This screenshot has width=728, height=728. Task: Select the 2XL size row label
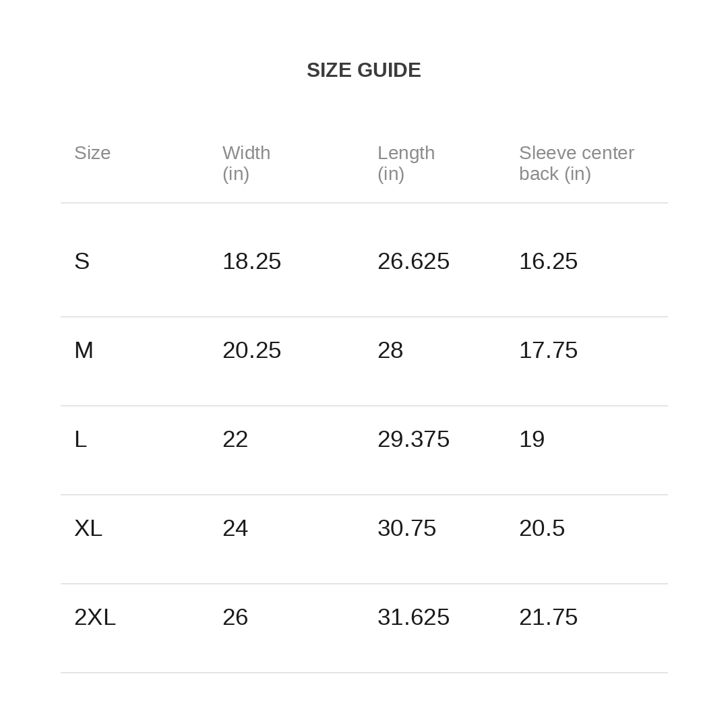(x=95, y=617)
